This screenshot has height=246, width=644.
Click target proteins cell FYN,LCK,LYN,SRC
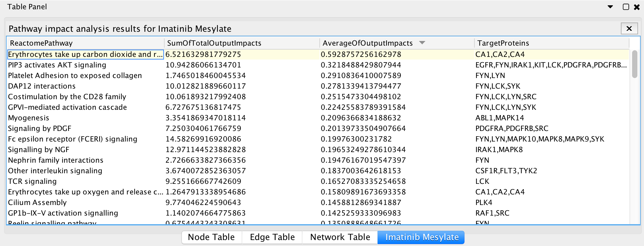click(506, 97)
